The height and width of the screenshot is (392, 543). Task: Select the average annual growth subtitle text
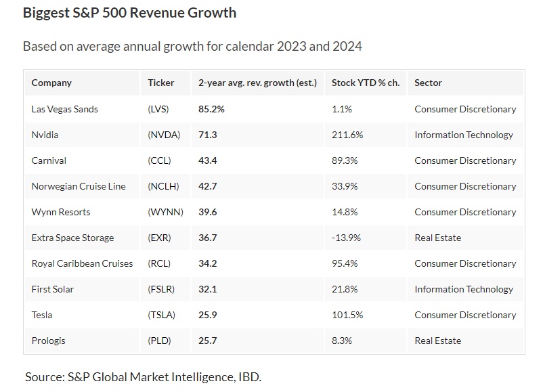(192, 47)
